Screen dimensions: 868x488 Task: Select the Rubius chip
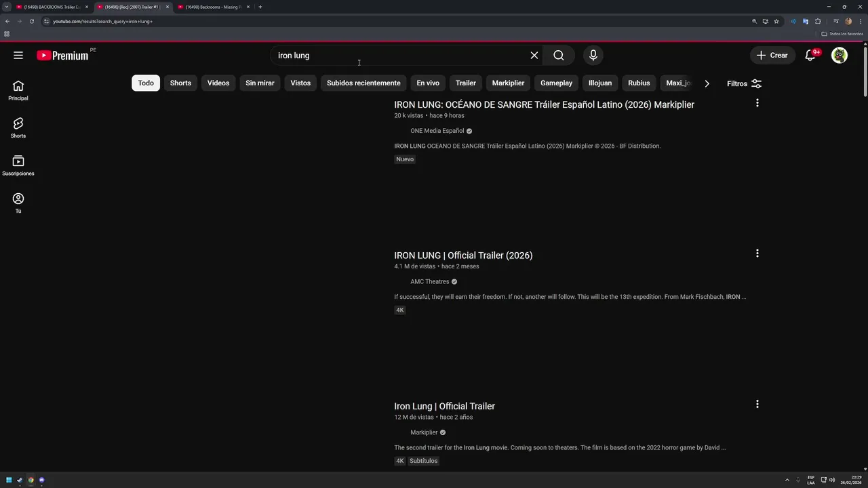639,83
